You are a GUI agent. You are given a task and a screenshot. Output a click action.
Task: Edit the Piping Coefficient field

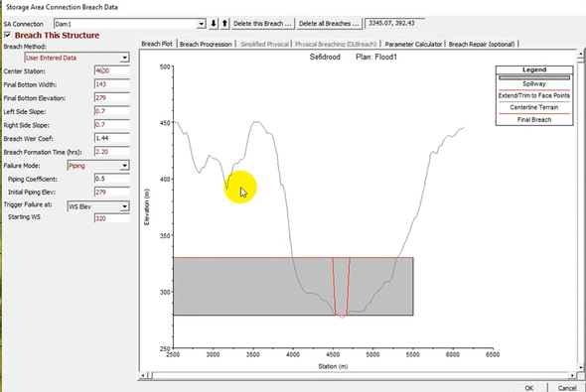coord(112,179)
